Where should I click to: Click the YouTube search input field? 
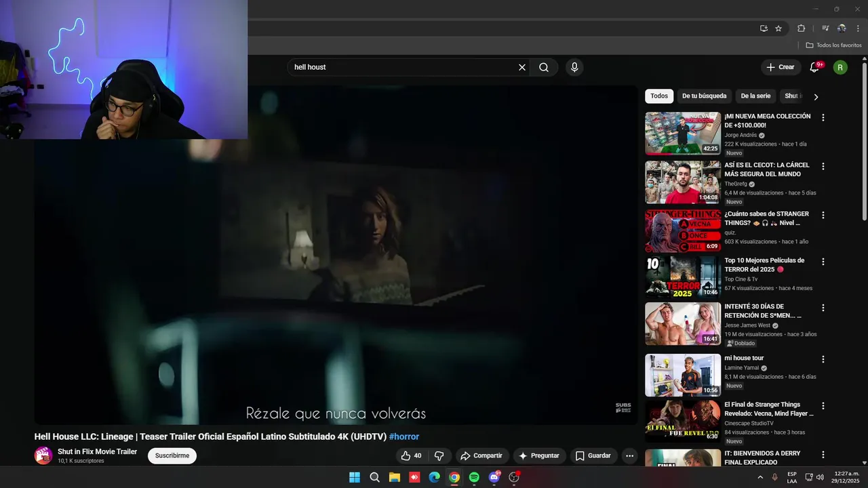[x=404, y=67]
